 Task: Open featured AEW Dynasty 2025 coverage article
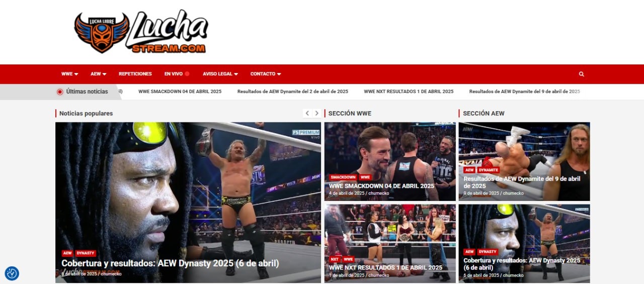click(x=188, y=202)
